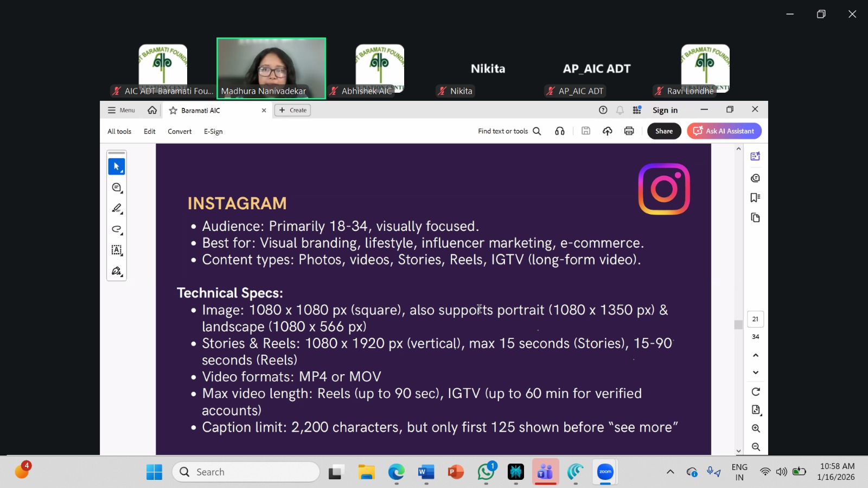
Task: Launch Ask AI Assistant
Action: (x=724, y=131)
